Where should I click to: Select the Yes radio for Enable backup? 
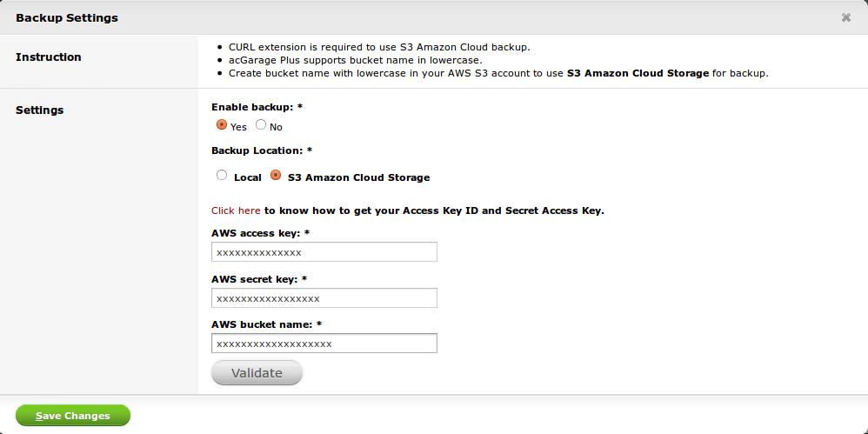(x=222, y=125)
